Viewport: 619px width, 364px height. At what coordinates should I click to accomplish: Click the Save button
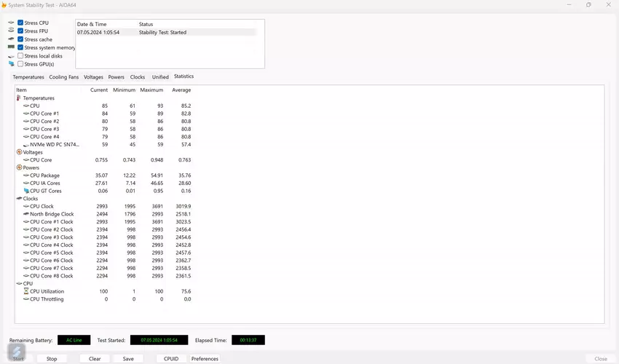tap(128, 359)
